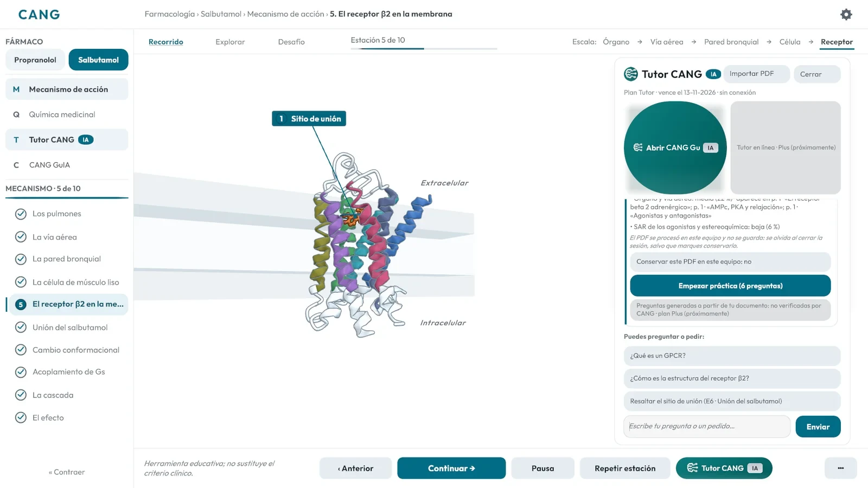The image size is (868, 488).
Task: Click the station 5 number badge in sidebar
Action: [x=21, y=304]
